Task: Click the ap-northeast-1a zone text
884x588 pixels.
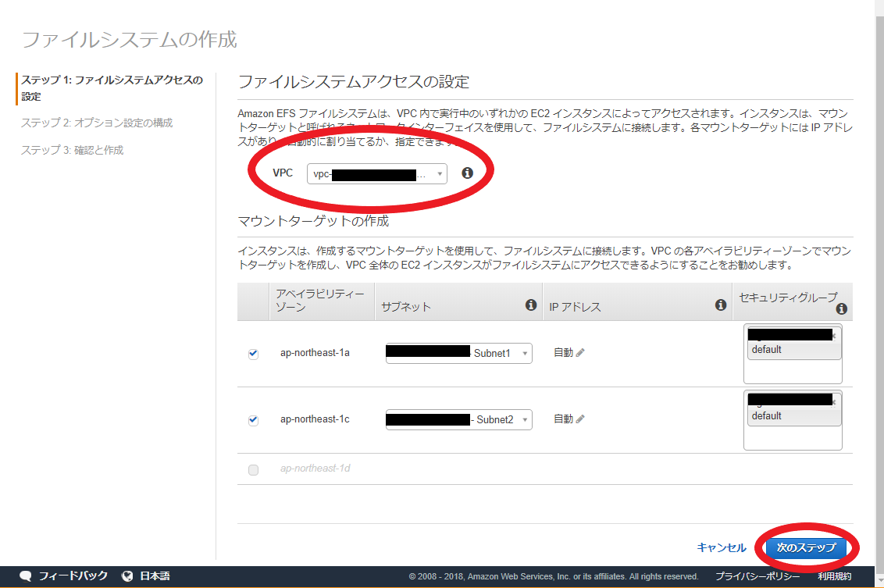Action: click(x=315, y=353)
